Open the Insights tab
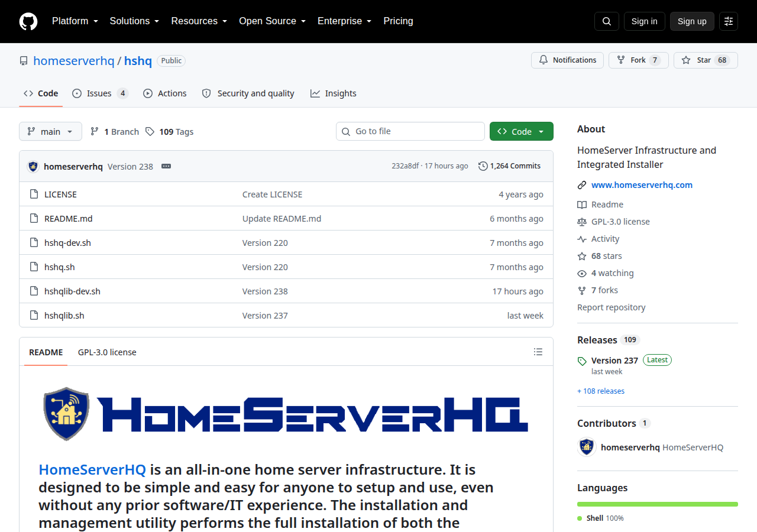The height and width of the screenshot is (532, 757). (x=334, y=93)
